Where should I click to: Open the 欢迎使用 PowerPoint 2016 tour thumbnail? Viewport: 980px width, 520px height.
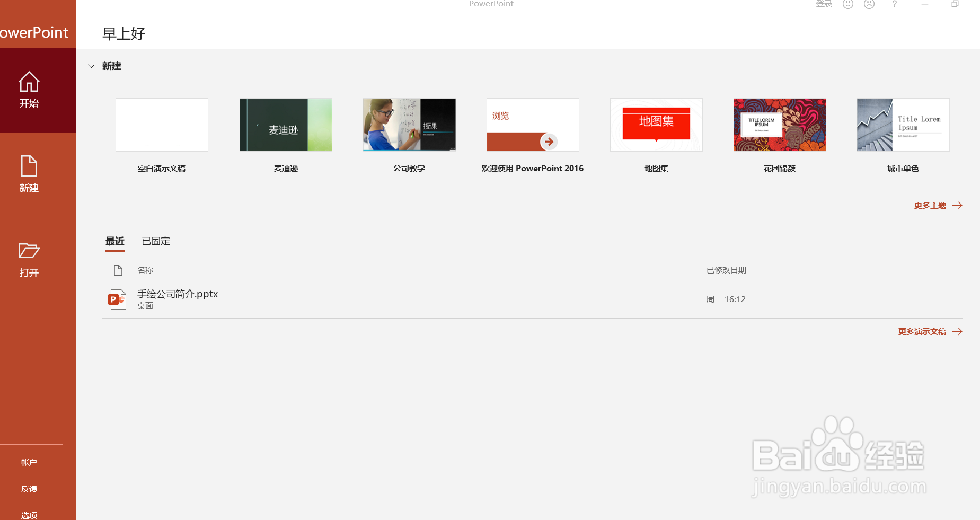533,125
